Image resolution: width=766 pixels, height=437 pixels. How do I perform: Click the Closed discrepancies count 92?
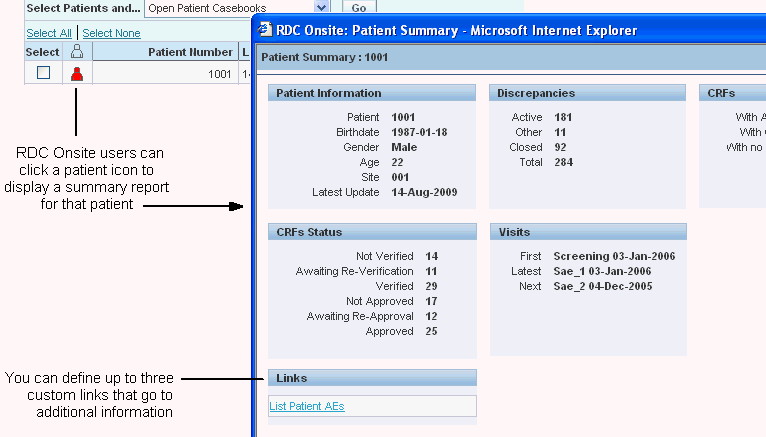(560, 147)
